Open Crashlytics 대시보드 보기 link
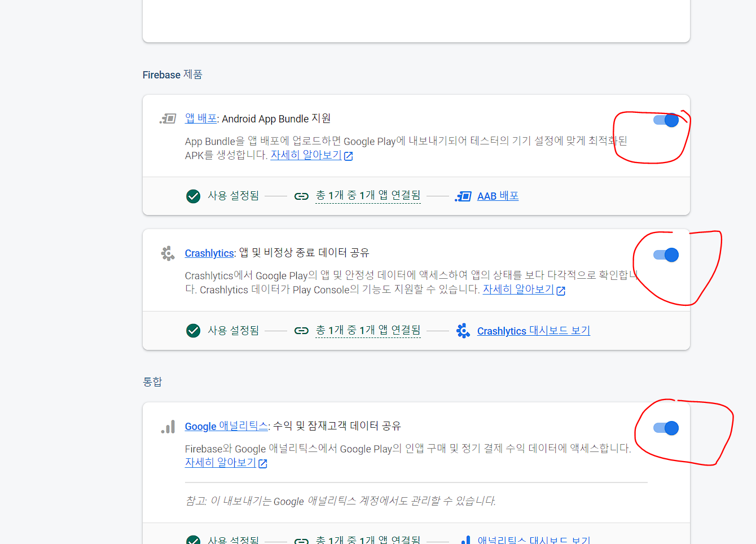The height and width of the screenshot is (544, 756). point(533,331)
